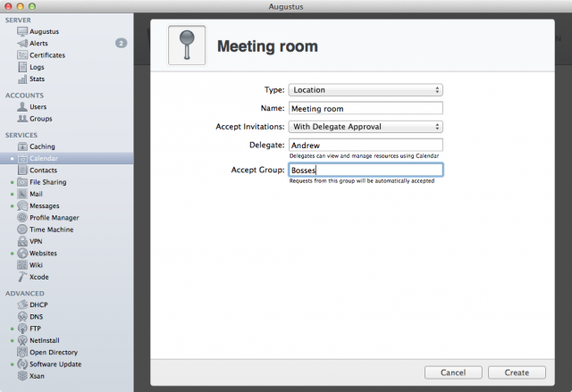Image resolution: width=572 pixels, height=392 pixels.
Task: Click the Alerts badge showing 2
Action: click(122, 44)
